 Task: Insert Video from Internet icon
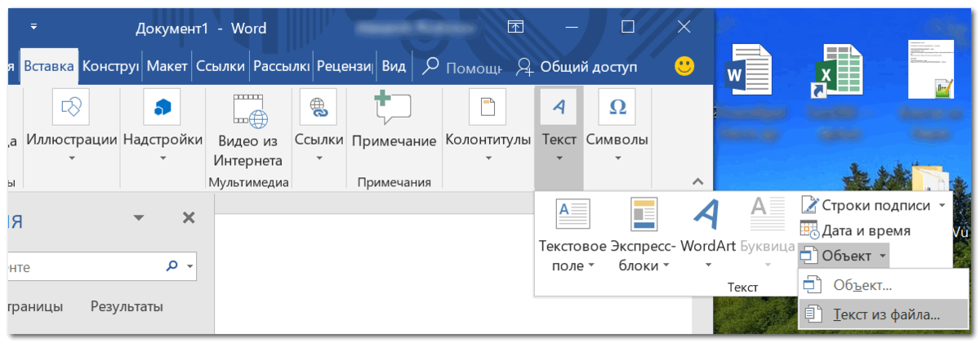coord(250,110)
